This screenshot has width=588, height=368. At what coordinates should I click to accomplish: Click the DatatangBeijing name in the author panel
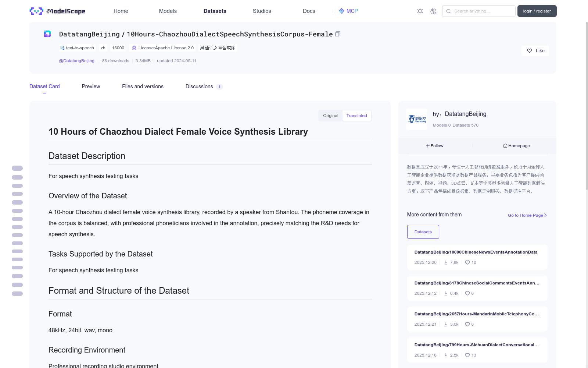coord(466,114)
